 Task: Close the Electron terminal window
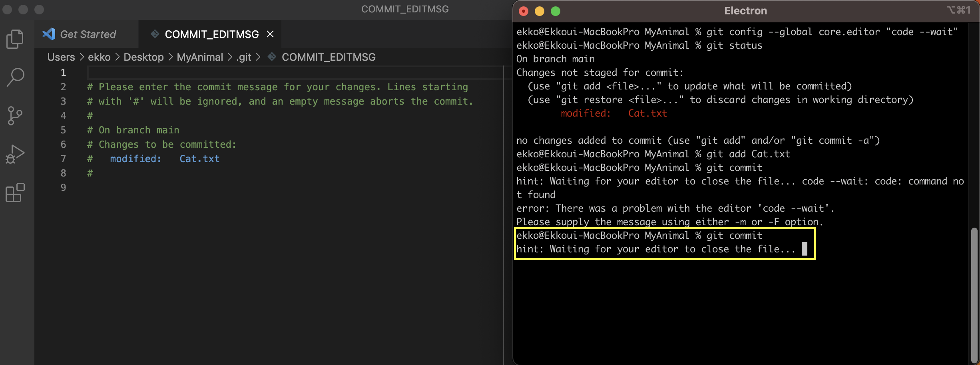coord(524,11)
